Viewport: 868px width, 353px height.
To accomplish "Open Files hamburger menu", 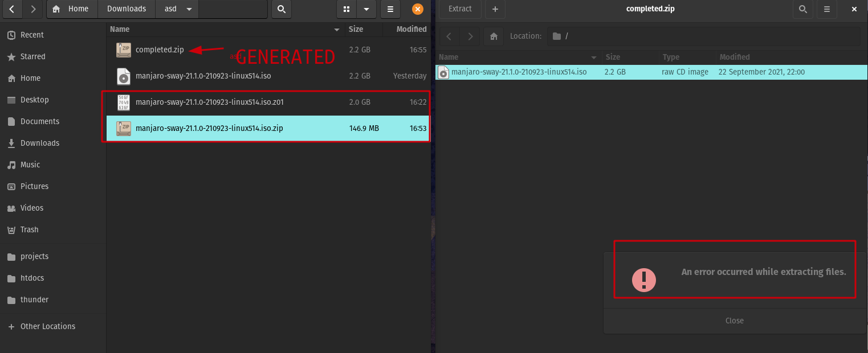I will [x=390, y=9].
